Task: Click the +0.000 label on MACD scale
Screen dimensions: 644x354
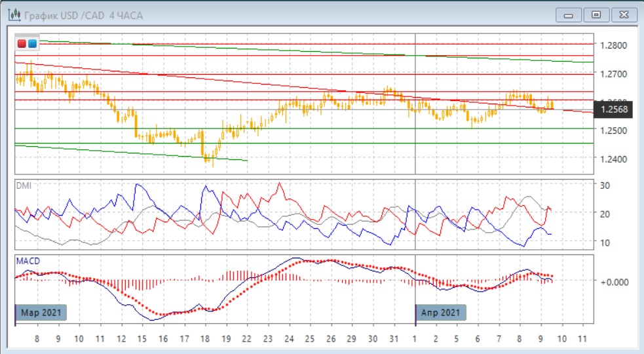Action: click(x=613, y=281)
